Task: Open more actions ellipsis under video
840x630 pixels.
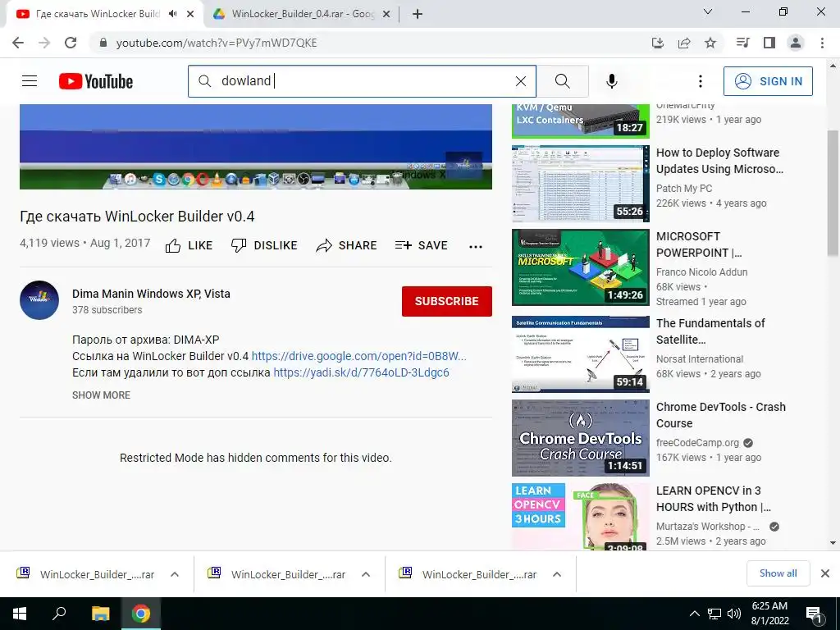Action: click(476, 246)
